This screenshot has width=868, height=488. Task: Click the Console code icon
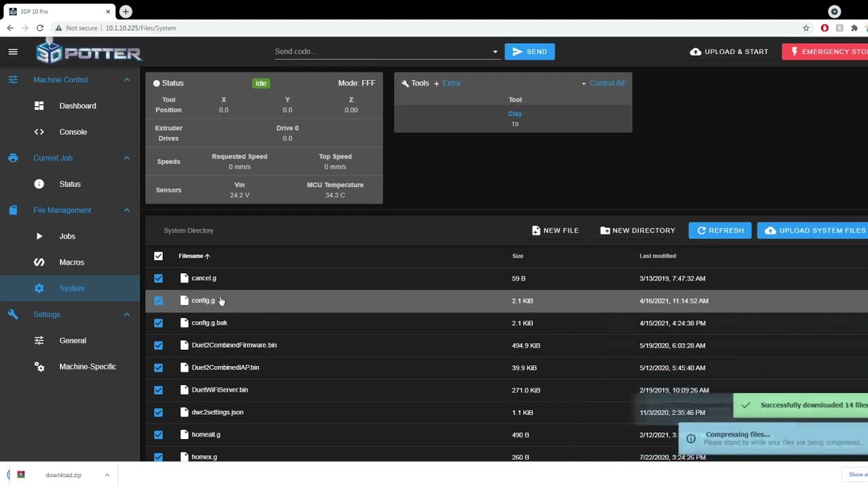pos(39,131)
